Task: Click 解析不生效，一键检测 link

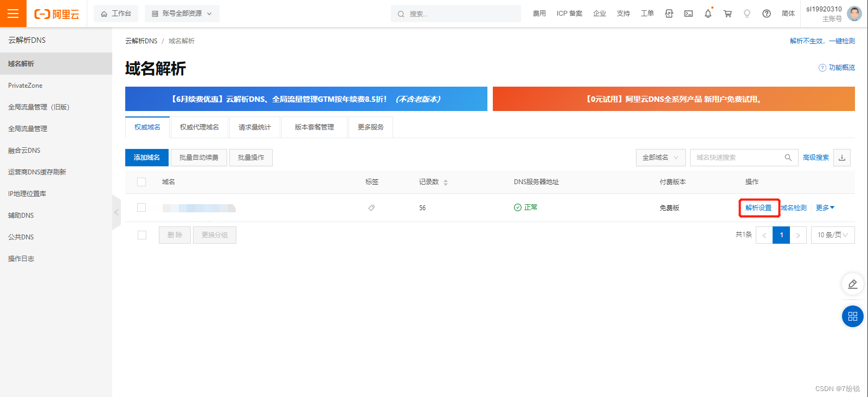Action: click(822, 41)
